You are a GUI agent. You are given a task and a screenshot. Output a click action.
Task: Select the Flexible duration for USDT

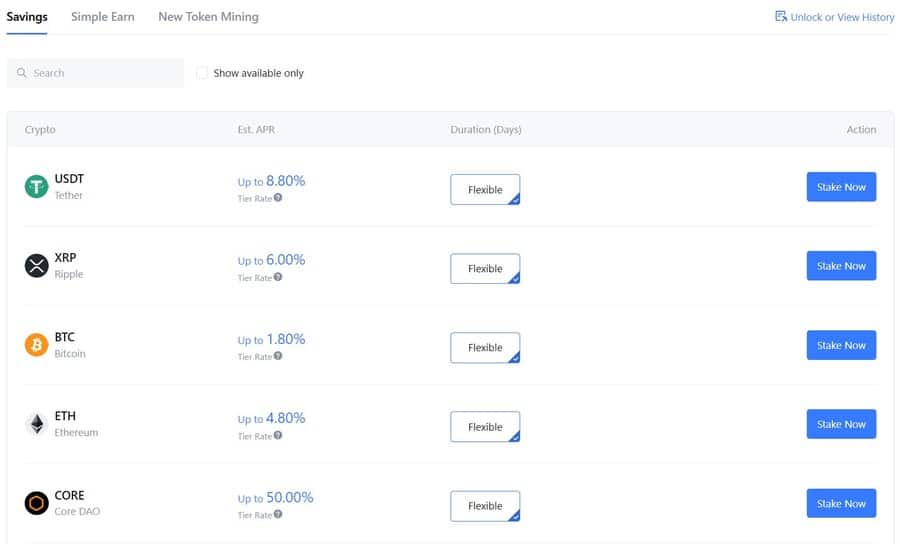pos(485,189)
